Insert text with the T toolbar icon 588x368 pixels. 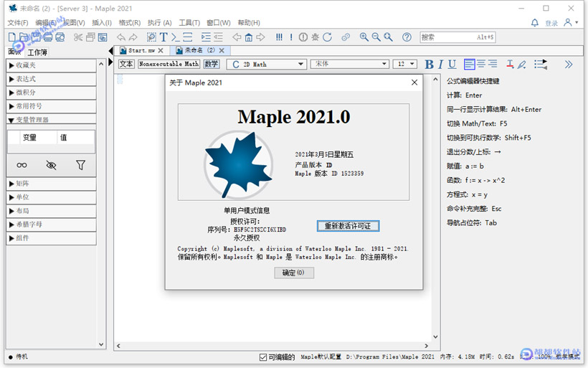click(x=163, y=37)
